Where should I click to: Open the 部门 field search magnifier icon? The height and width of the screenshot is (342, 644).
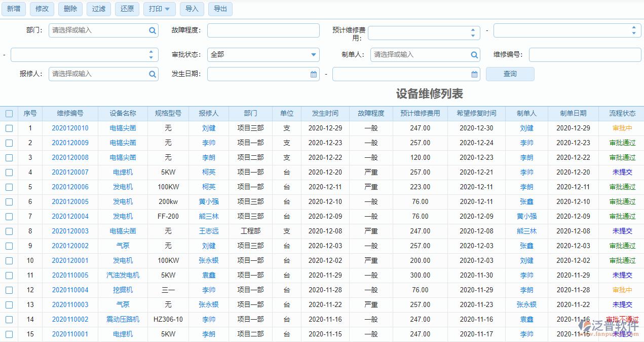(x=152, y=30)
